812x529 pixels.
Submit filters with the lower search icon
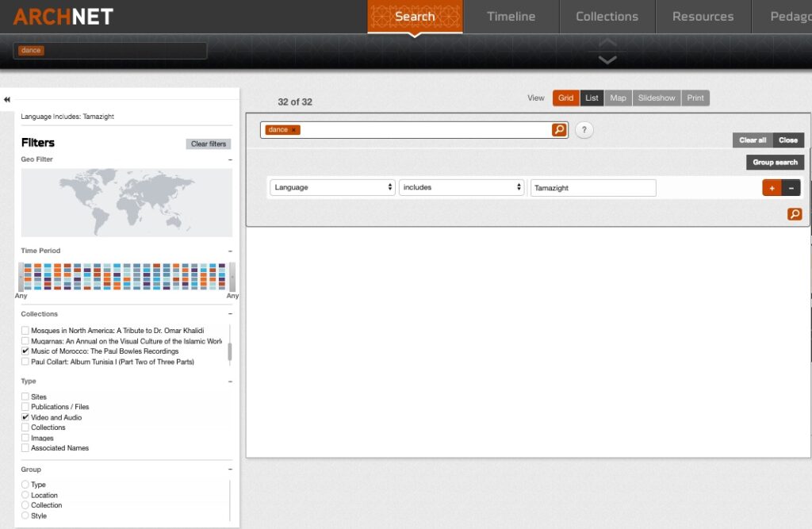tap(795, 213)
